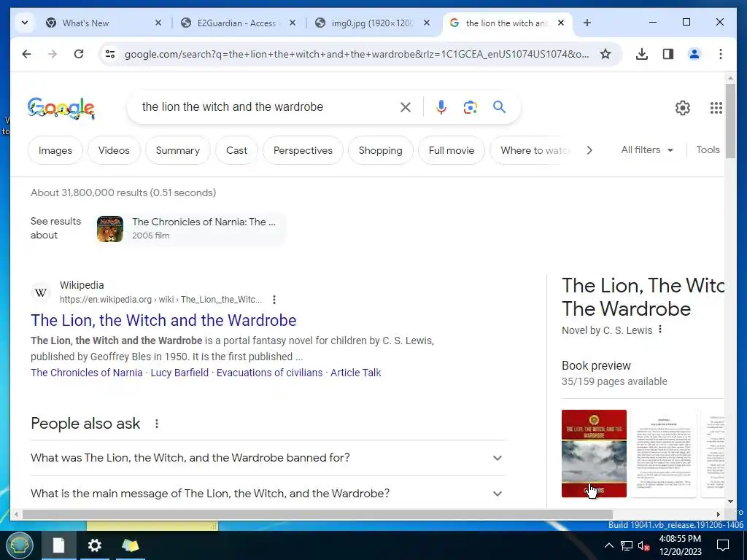Open a new tab with the plus button
The height and width of the screenshot is (560, 747).
coord(587,23)
